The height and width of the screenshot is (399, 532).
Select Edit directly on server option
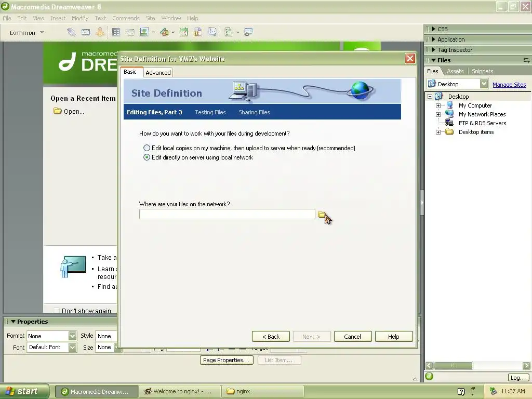(147, 157)
